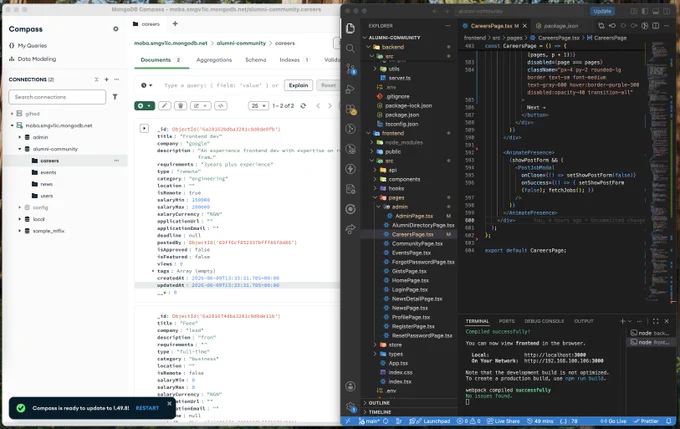Delete documents using the trash button
The width and height of the screenshot is (680, 429).
coord(180,106)
